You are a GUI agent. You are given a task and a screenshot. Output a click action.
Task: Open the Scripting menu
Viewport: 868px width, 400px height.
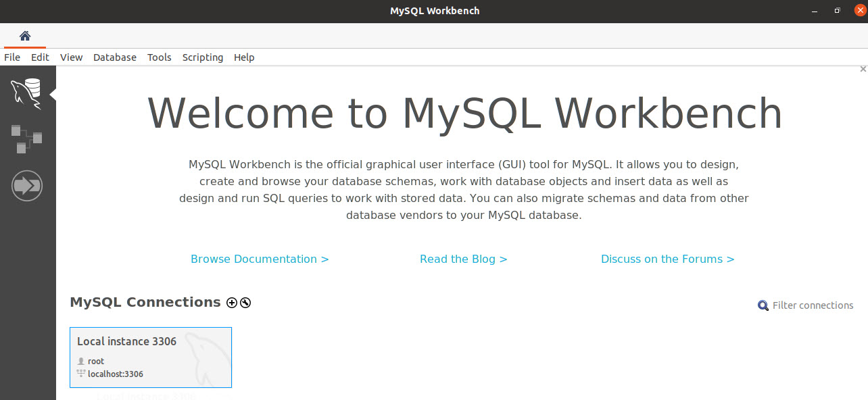pyautogui.click(x=203, y=57)
